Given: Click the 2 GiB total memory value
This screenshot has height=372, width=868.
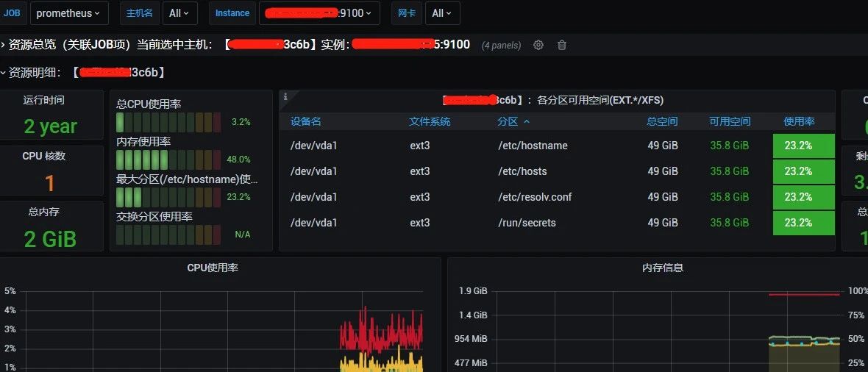Looking at the screenshot, I should click(x=50, y=239).
